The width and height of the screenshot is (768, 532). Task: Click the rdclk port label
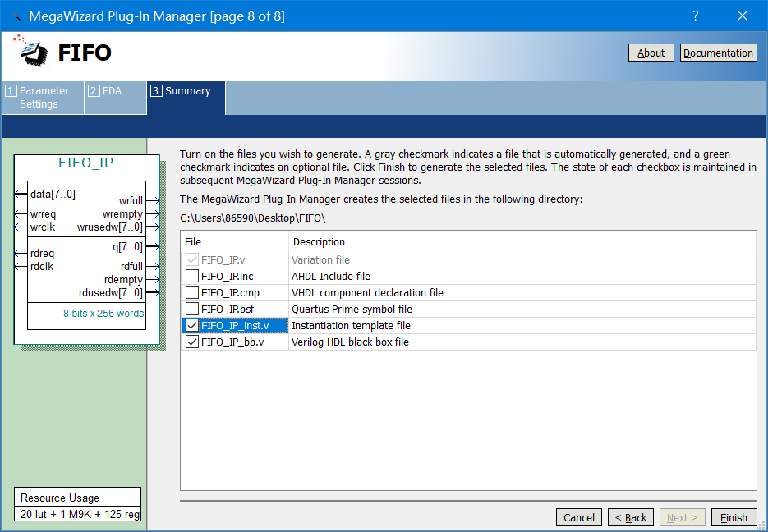point(42,267)
